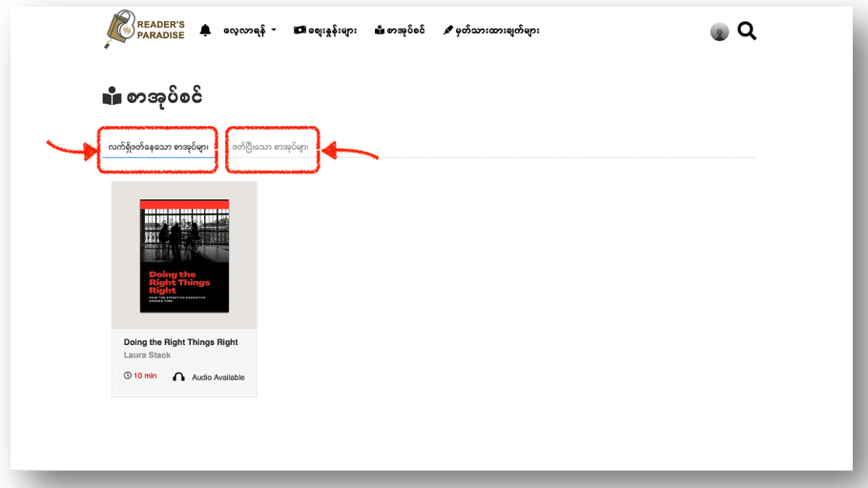Click the bookshelf icon in the navigation bar
The height and width of the screenshot is (488, 868).
[379, 30]
